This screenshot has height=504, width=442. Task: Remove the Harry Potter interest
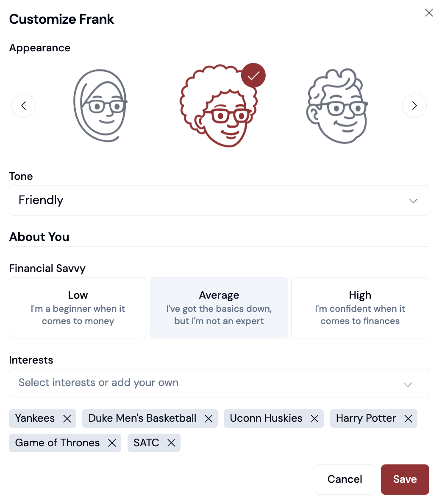coord(408,418)
